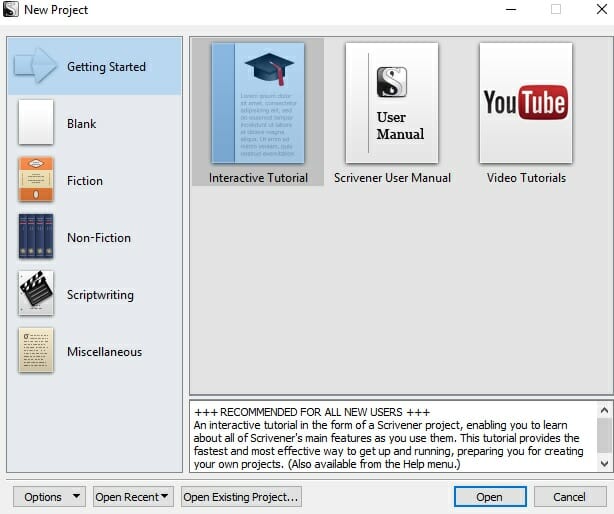Open the Options dropdown menu
The height and width of the screenshot is (514, 614).
pyautogui.click(x=49, y=497)
